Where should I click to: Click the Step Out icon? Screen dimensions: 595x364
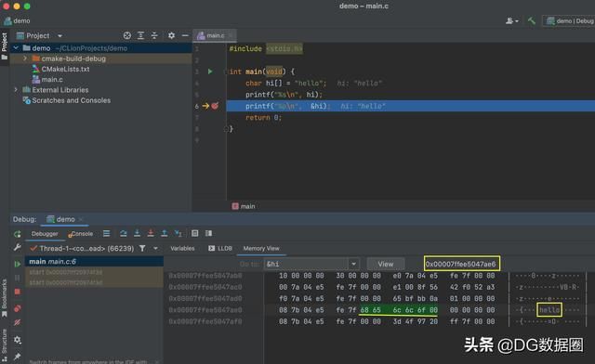point(165,233)
